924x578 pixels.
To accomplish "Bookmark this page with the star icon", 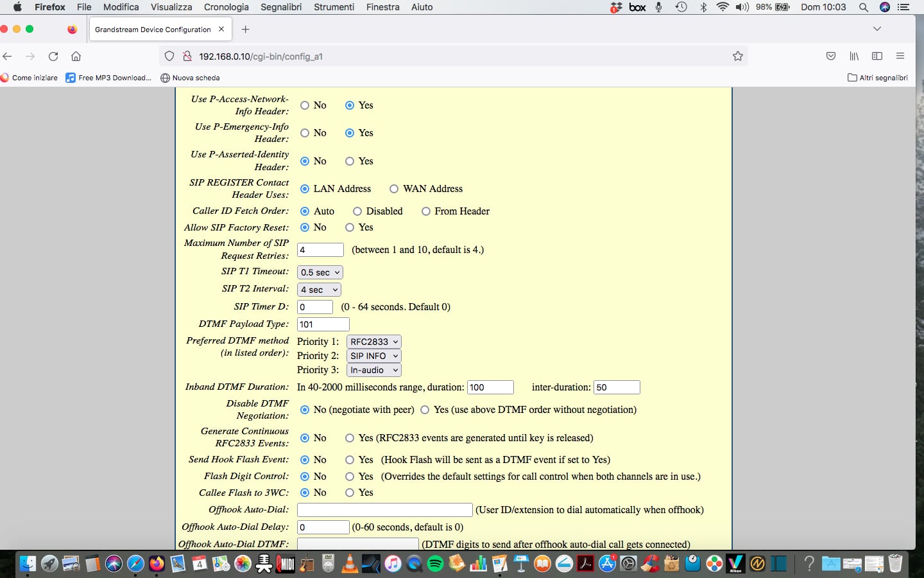I will pyautogui.click(x=738, y=57).
